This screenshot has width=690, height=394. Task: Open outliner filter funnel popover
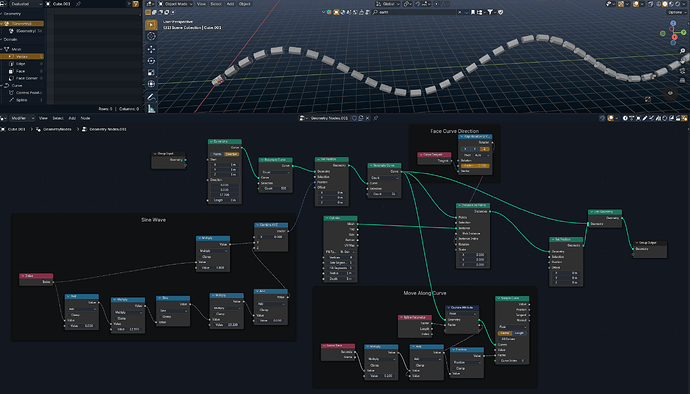click(x=490, y=12)
